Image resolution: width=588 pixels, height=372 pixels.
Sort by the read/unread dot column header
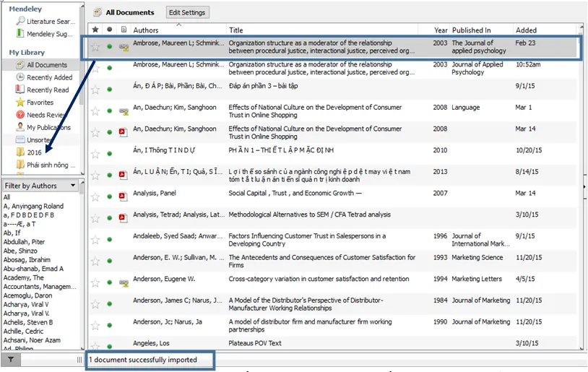pyautogui.click(x=109, y=30)
